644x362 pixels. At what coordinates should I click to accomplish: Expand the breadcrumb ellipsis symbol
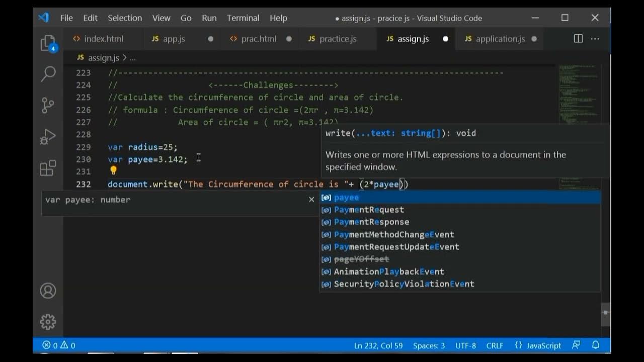pos(133,58)
